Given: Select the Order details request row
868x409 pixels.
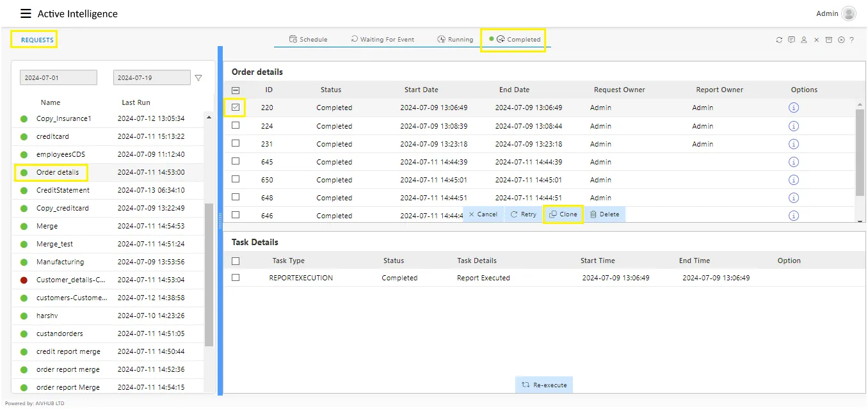Looking at the screenshot, I should tap(108, 172).
